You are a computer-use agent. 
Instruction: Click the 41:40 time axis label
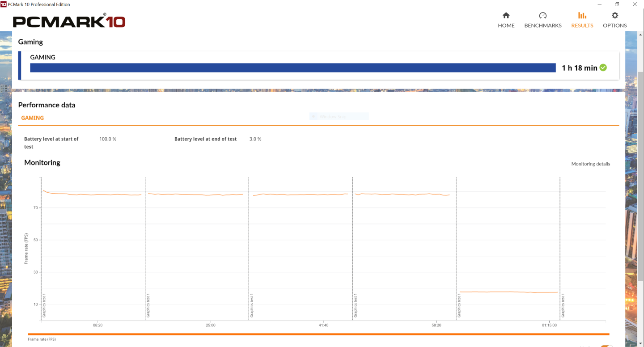(x=324, y=325)
